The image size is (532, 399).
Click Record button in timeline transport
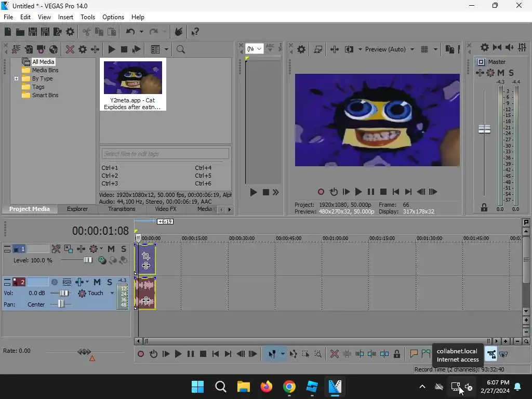[140, 354]
